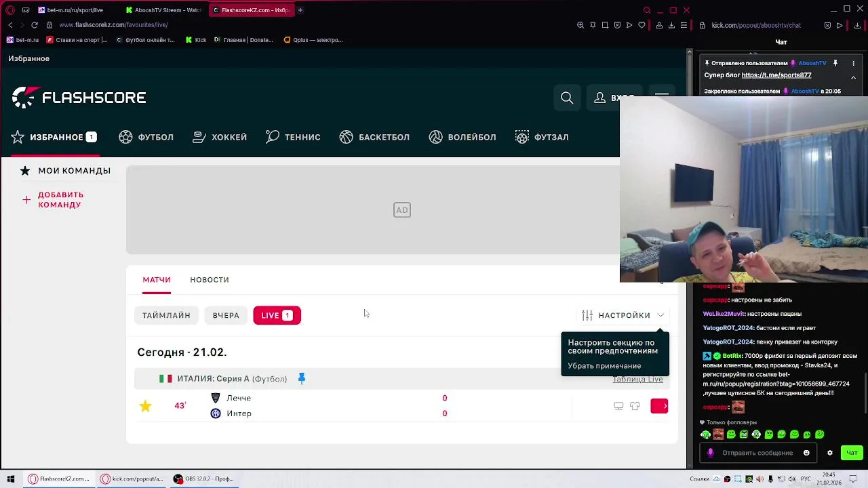Click the browser back arrow
The image size is (868, 488).
(10, 25)
